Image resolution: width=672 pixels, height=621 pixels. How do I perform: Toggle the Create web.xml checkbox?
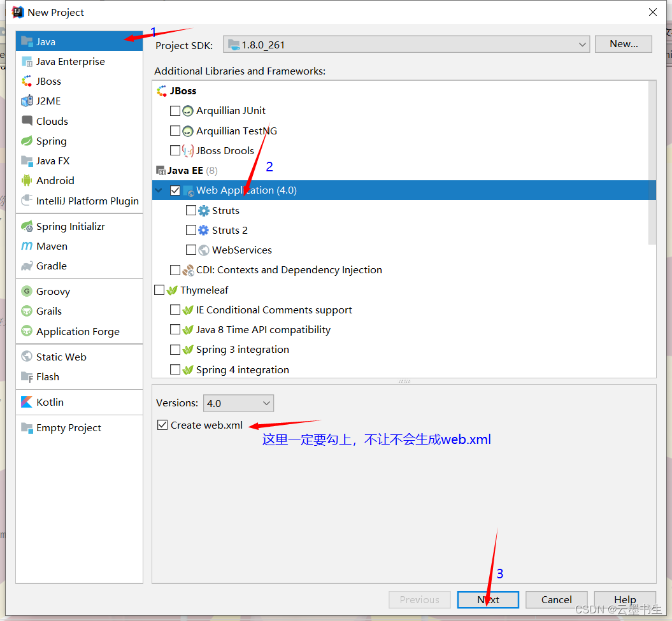162,425
